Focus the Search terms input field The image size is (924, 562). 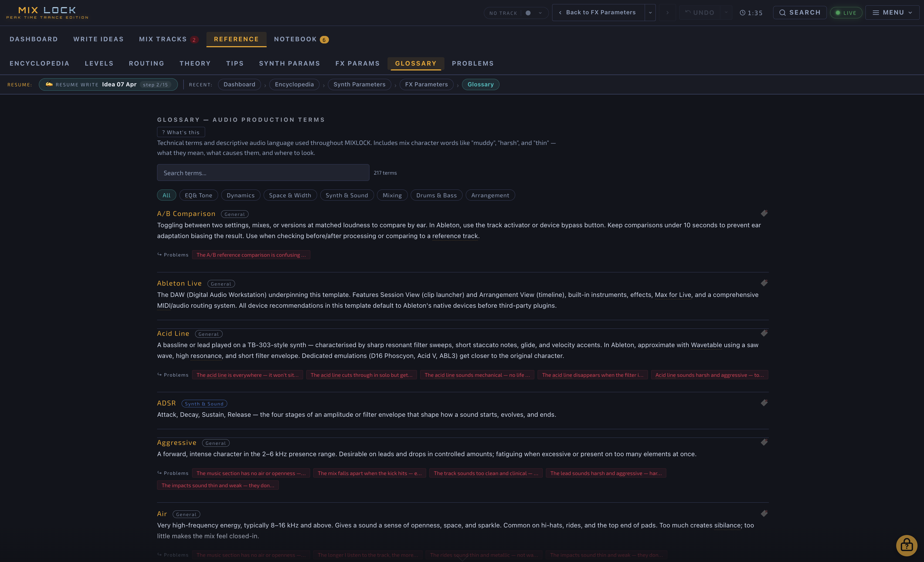(x=263, y=172)
